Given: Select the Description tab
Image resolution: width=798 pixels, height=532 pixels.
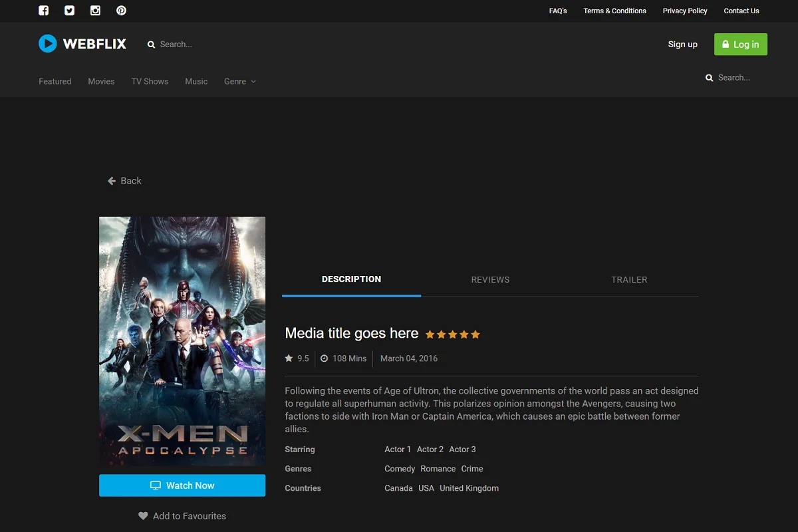Looking at the screenshot, I should [351, 279].
